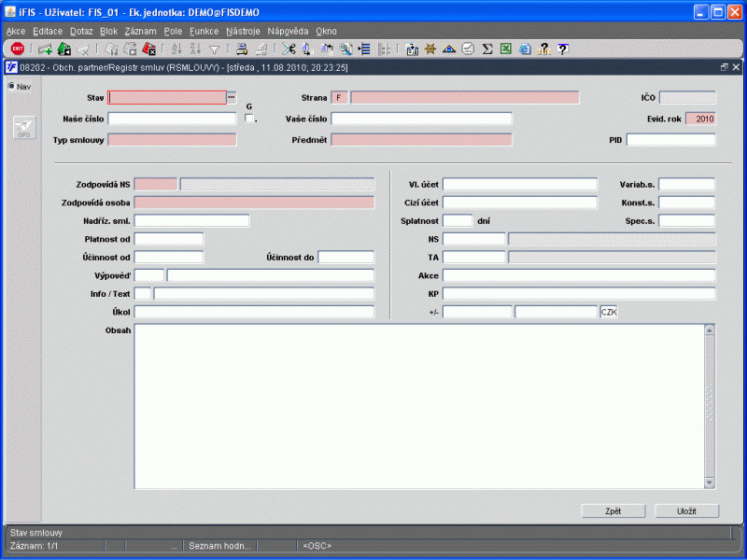747x560 pixels.
Task: Click the funnel filter icon
Action: pos(214,49)
